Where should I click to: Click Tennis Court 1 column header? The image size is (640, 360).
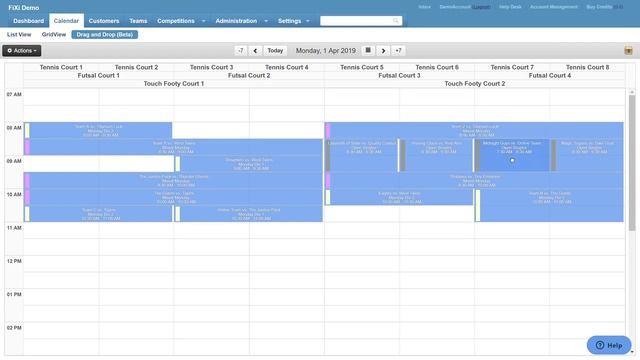point(61,67)
